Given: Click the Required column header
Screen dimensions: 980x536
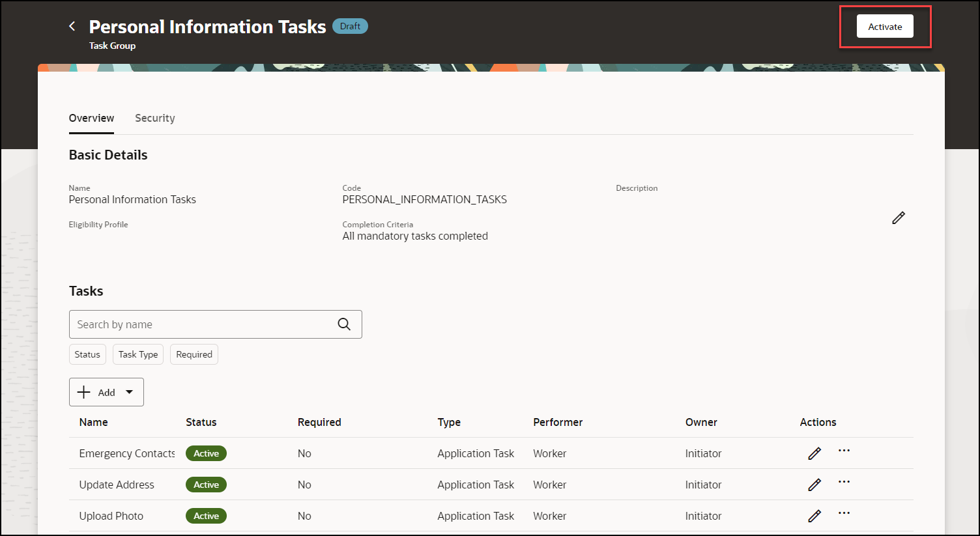Looking at the screenshot, I should (x=319, y=422).
